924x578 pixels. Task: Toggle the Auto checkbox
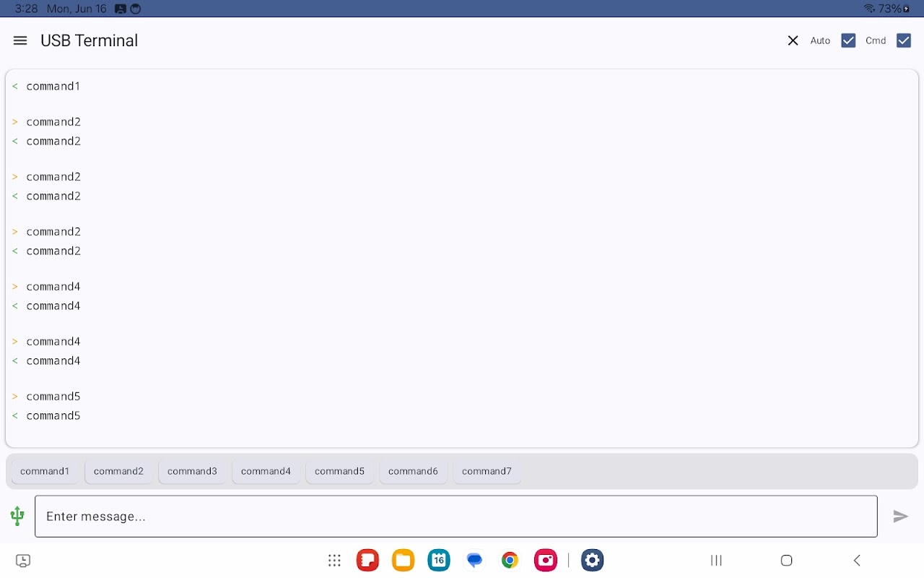click(848, 40)
